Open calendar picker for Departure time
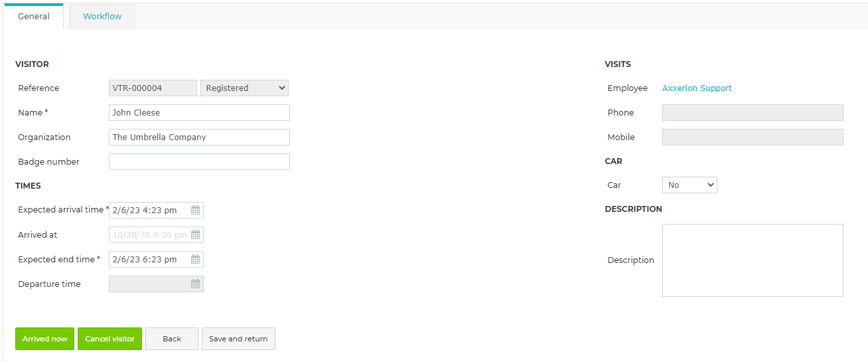 pyautogui.click(x=196, y=284)
